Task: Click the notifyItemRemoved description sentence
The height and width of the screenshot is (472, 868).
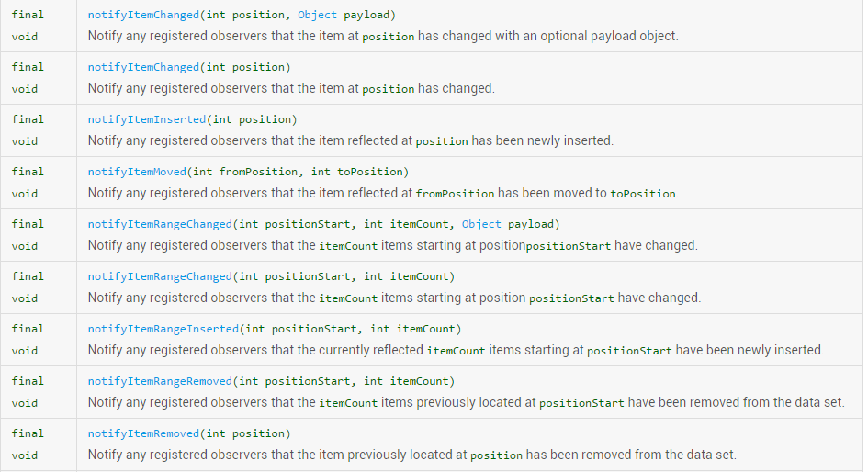Action: pyautogui.click(x=411, y=455)
